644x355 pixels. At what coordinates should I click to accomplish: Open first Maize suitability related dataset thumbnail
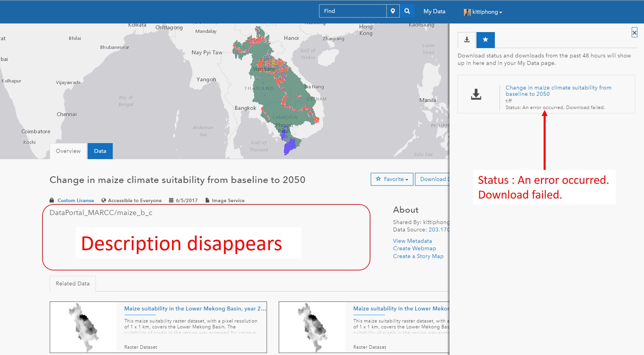point(83,327)
